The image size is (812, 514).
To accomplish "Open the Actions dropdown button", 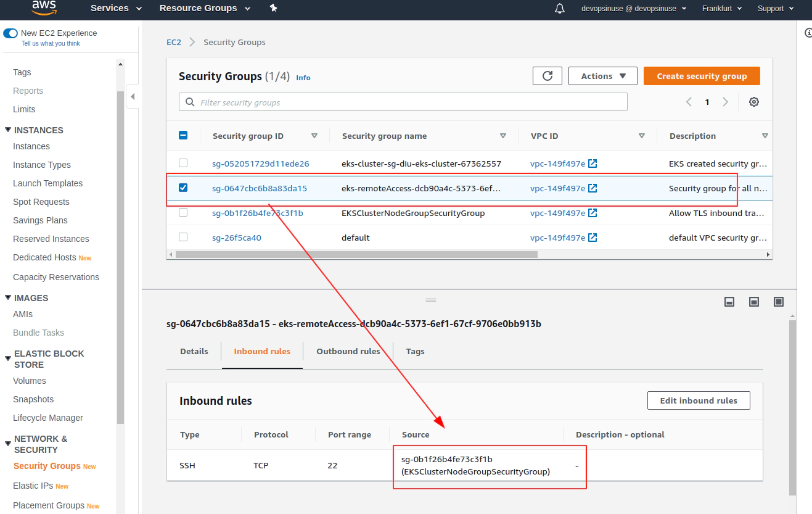I will [604, 76].
